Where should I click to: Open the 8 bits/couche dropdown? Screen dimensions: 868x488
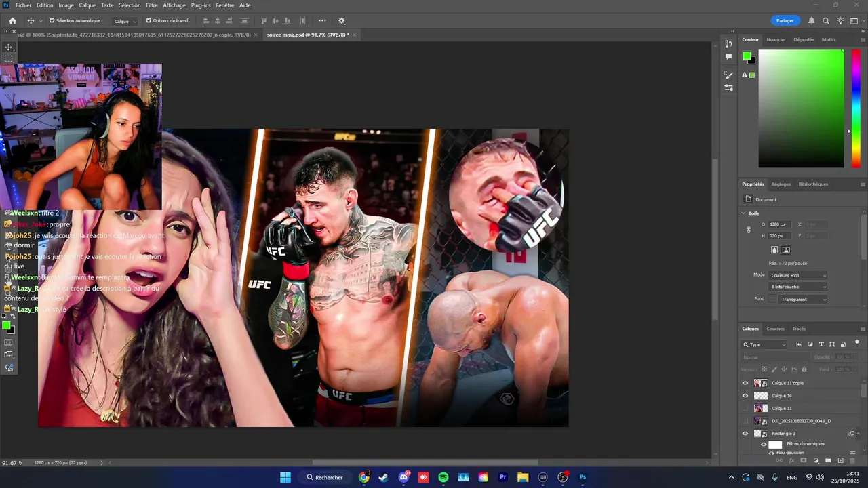click(798, 287)
